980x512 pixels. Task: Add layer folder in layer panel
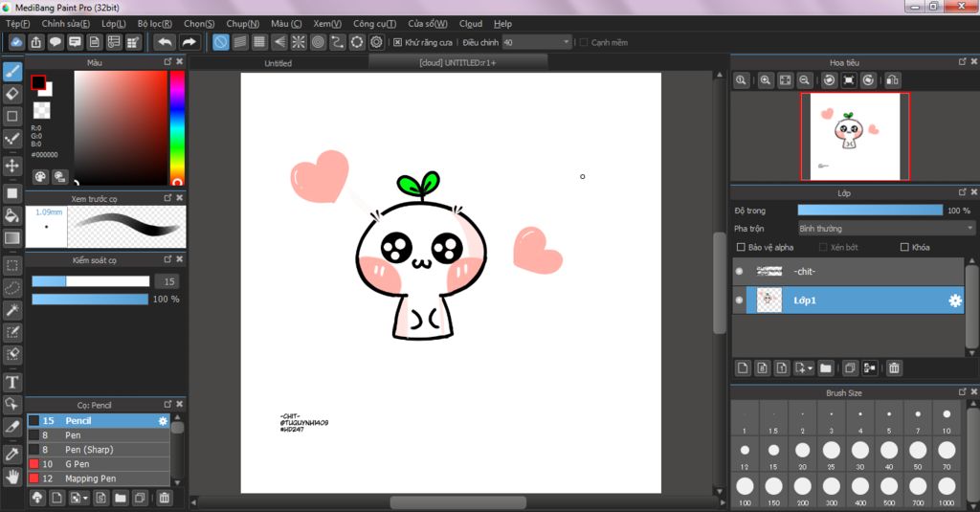click(x=826, y=368)
